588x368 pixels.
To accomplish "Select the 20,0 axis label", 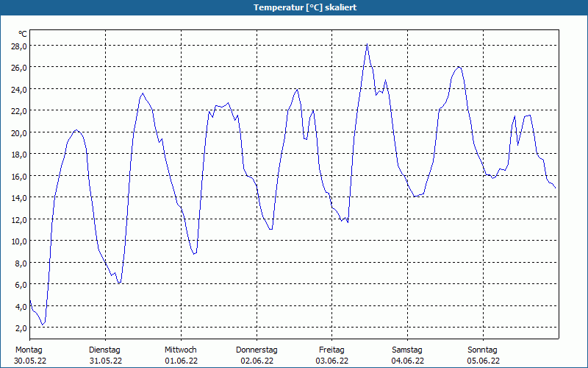I will [x=19, y=133].
